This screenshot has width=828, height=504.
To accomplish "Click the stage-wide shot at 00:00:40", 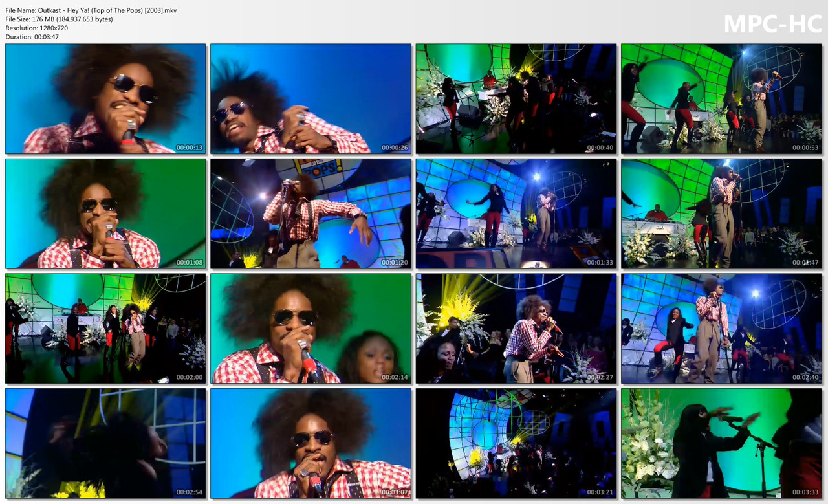I will 516,98.
